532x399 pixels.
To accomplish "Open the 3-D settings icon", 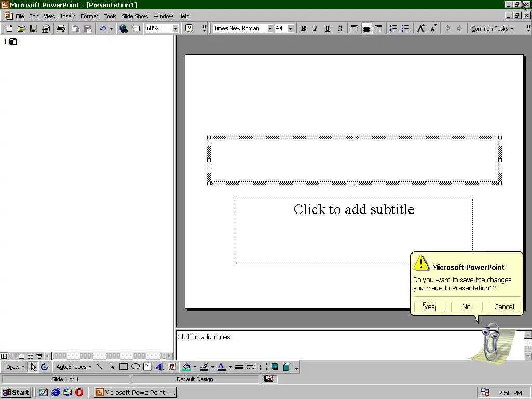I will 287,367.
